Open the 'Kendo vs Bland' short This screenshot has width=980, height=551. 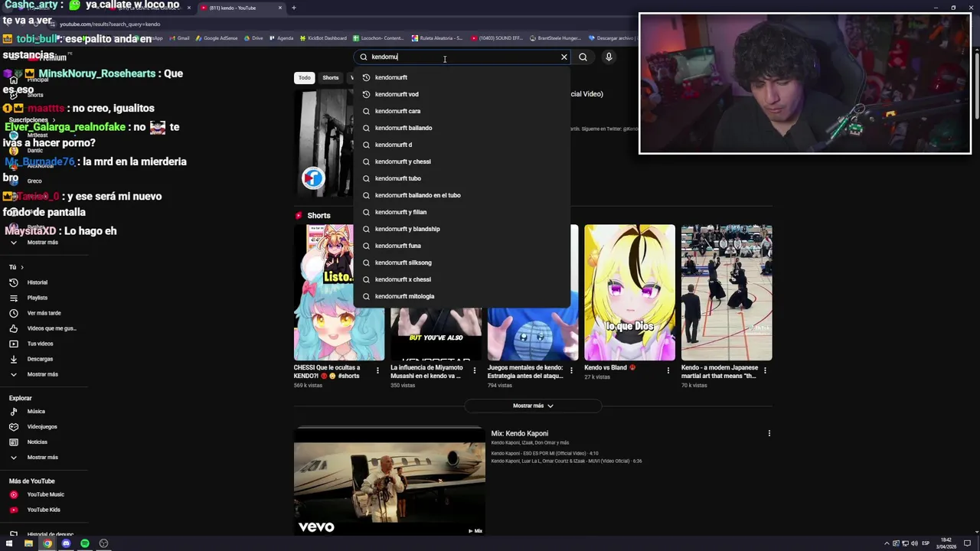pos(630,292)
